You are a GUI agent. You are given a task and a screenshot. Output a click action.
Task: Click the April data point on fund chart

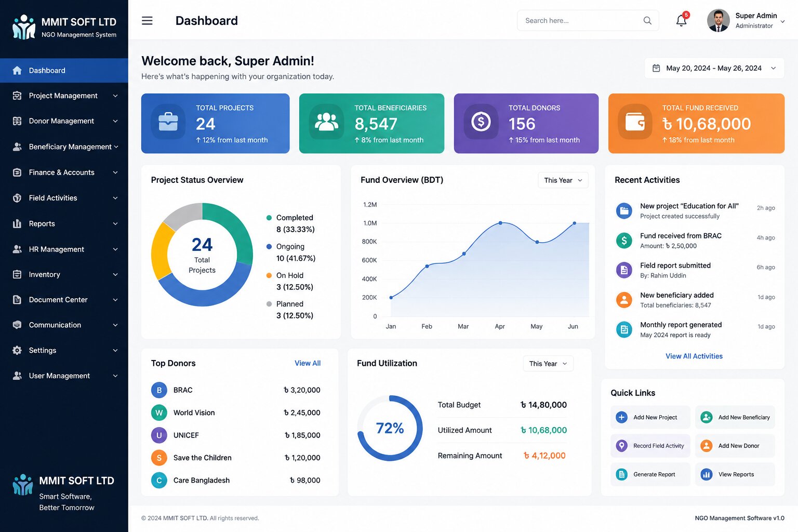point(500,223)
